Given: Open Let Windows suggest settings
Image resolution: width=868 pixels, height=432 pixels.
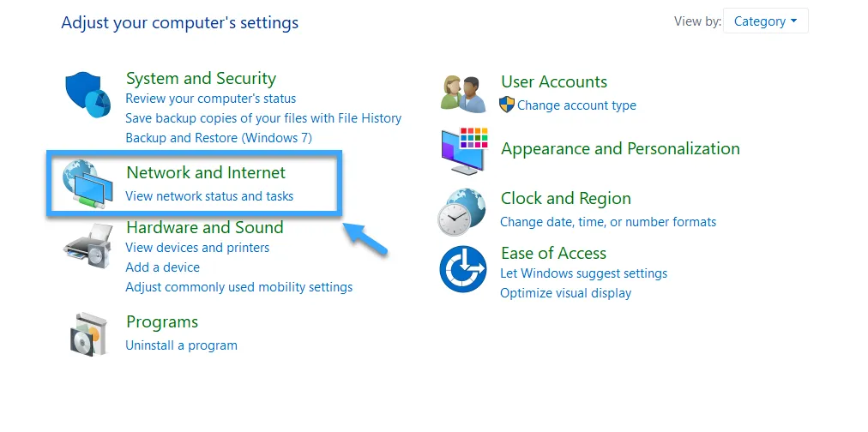Looking at the screenshot, I should click(x=583, y=273).
